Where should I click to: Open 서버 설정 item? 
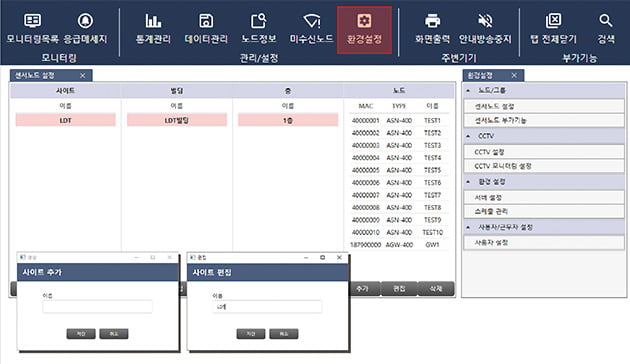coord(544,197)
